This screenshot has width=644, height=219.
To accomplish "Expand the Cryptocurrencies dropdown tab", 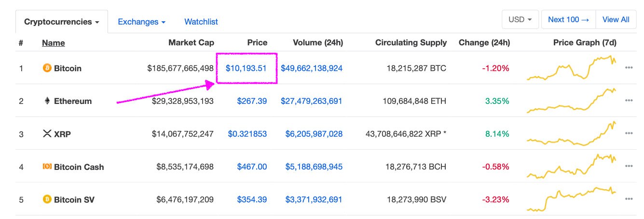I will 62,22.
